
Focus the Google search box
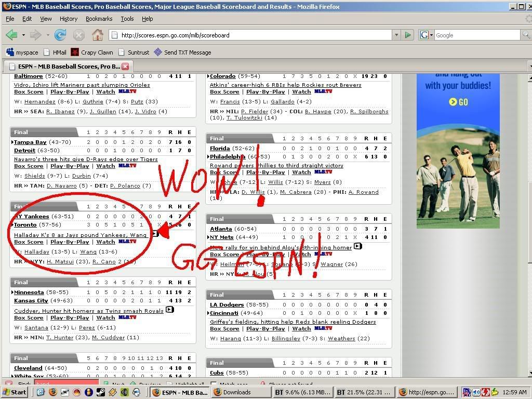pos(477,35)
